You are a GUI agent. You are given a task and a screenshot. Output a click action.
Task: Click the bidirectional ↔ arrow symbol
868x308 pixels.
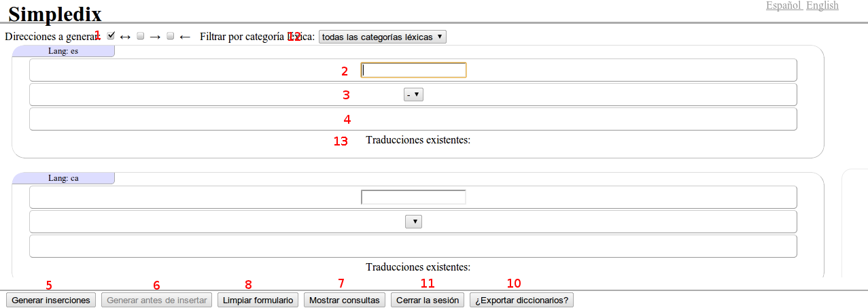point(125,37)
